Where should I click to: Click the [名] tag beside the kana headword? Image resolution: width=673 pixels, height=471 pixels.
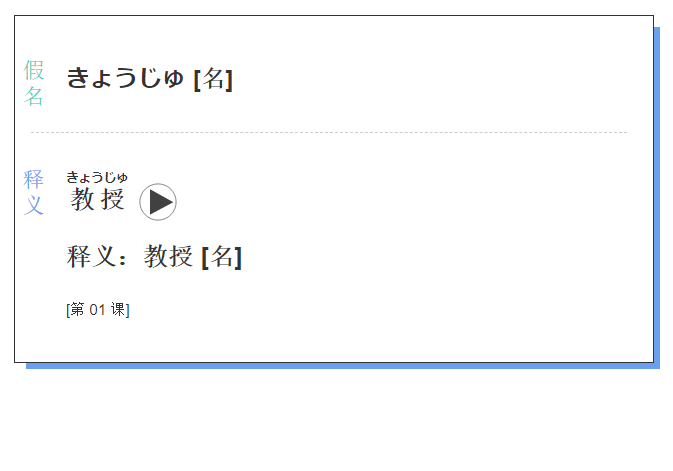tap(213, 79)
